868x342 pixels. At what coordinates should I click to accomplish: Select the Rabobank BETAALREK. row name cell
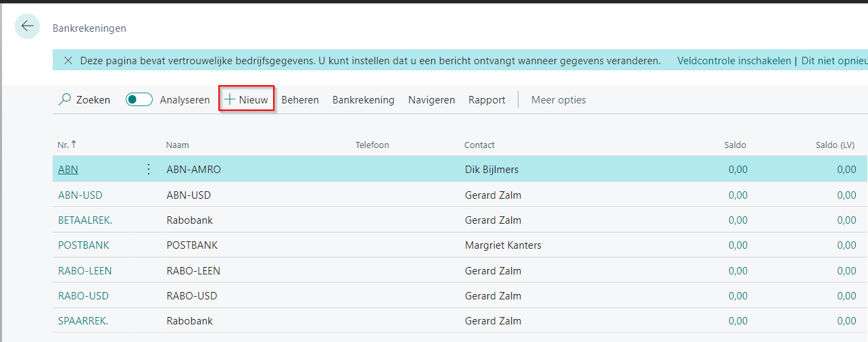(190, 220)
